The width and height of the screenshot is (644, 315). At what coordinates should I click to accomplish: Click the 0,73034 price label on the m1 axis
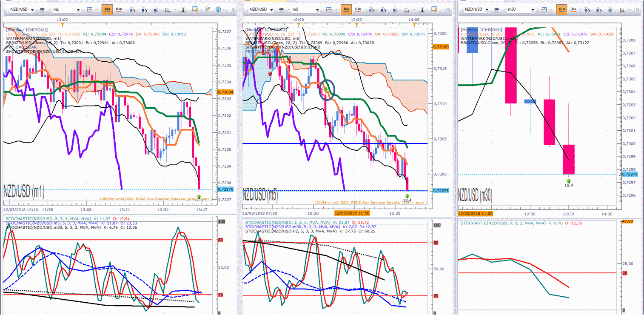[225, 92]
